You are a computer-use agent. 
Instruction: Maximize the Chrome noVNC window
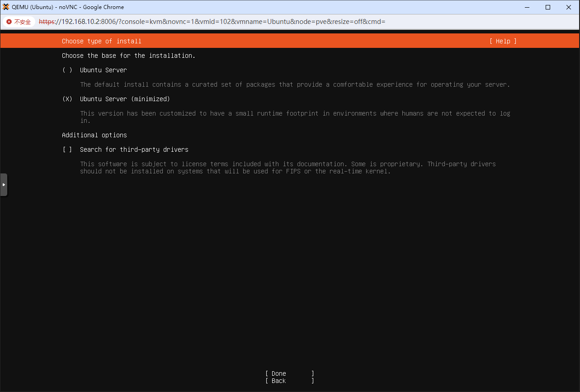click(x=548, y=7)
